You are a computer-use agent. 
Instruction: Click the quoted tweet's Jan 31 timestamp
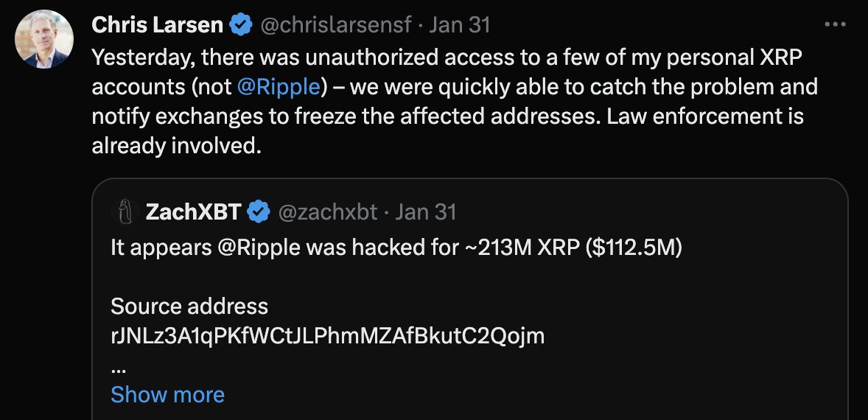click(x=426, y=212)
